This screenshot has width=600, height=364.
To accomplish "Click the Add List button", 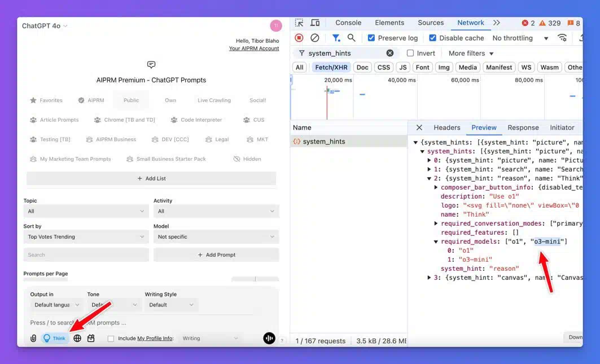I will (151, 179).
